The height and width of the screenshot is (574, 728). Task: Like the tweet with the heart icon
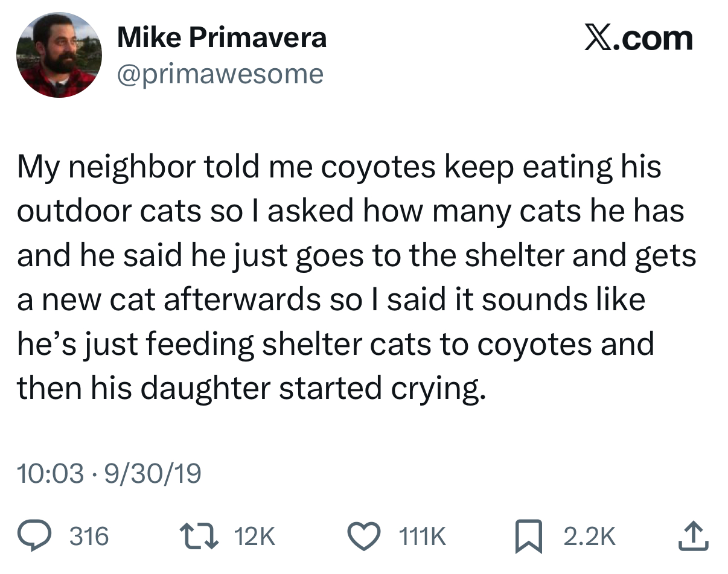click(366, 535)
